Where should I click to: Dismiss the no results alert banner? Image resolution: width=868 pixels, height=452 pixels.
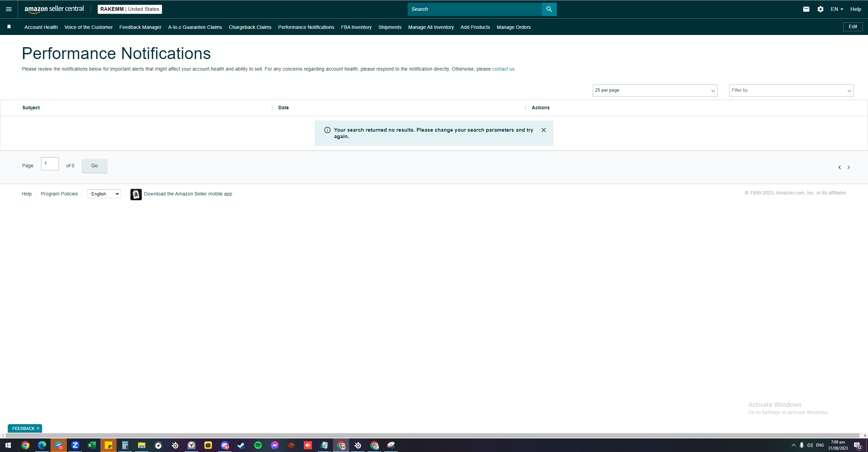(544, 130)
